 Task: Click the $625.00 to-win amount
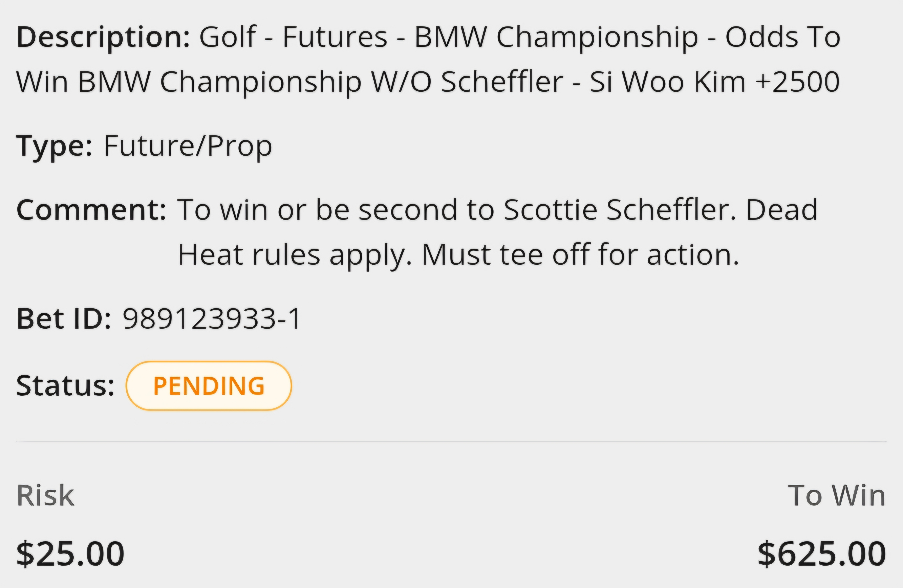[822, 554]
